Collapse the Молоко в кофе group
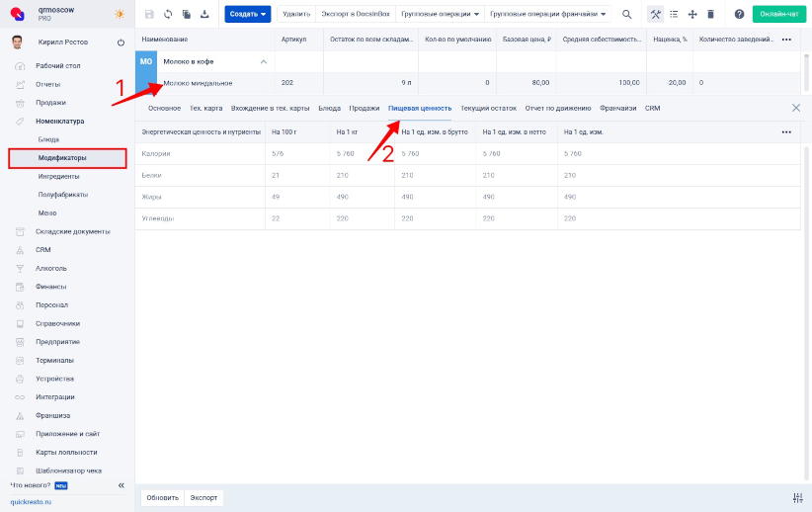Screen dimensions: 812x512 (264, 61)
